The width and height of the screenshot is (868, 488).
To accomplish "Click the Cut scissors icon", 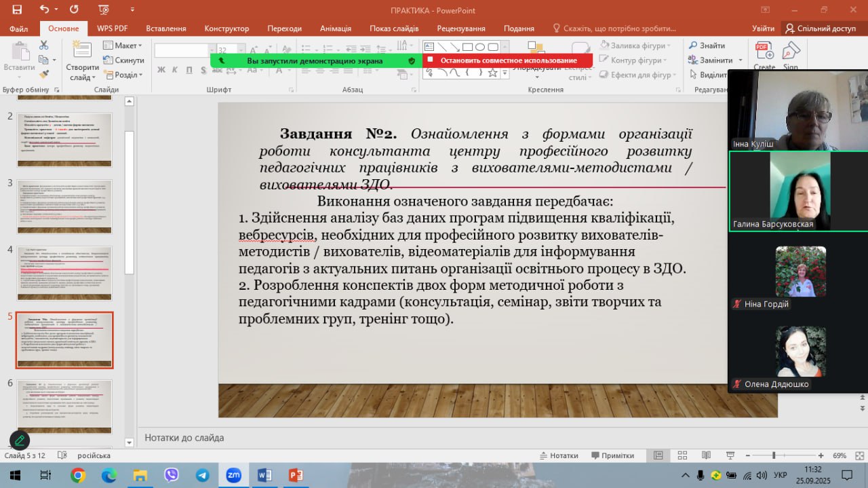I will point(44,45).
